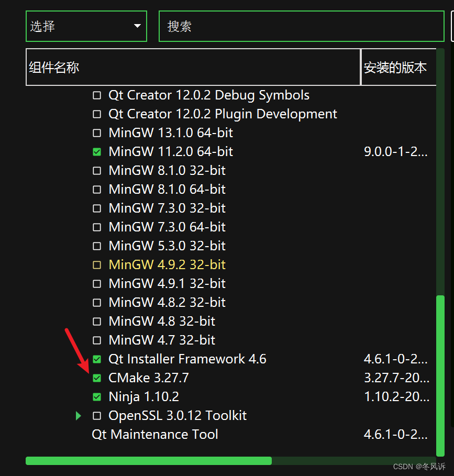The width and height of the screenshot is (454, 476).
Task: Click the 搜索 search input field
Action: click(301, 26)
